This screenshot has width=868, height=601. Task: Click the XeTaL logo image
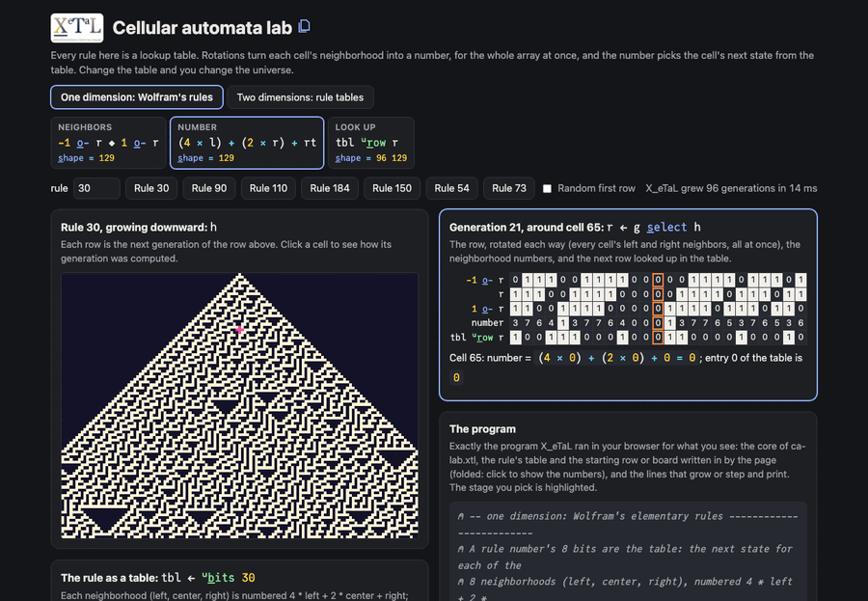point(77,28)
